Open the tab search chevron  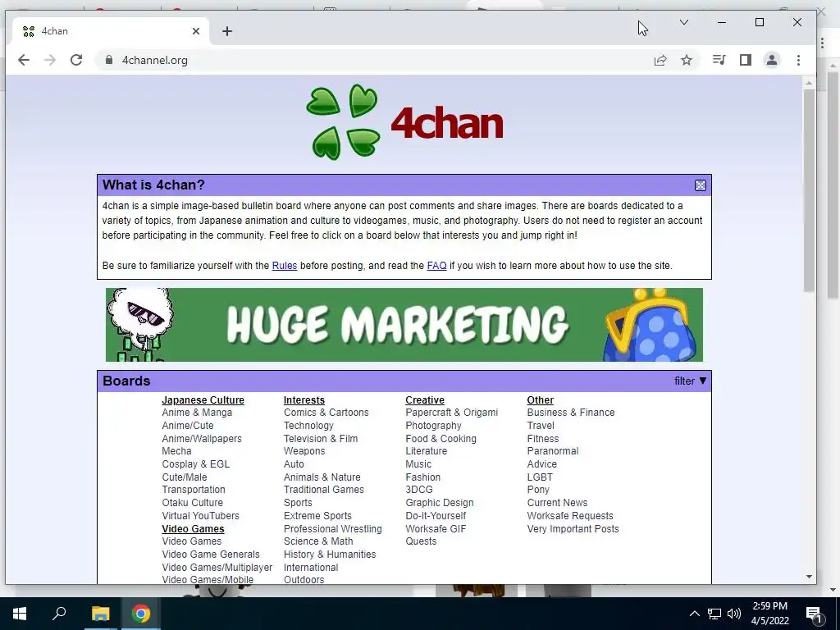[684, 22]
